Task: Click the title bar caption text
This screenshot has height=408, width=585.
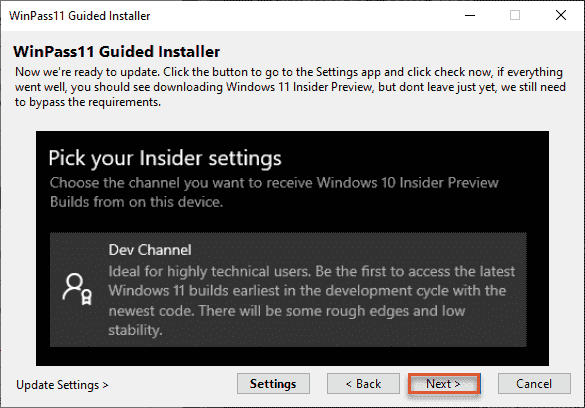Action: coord(79,16)
